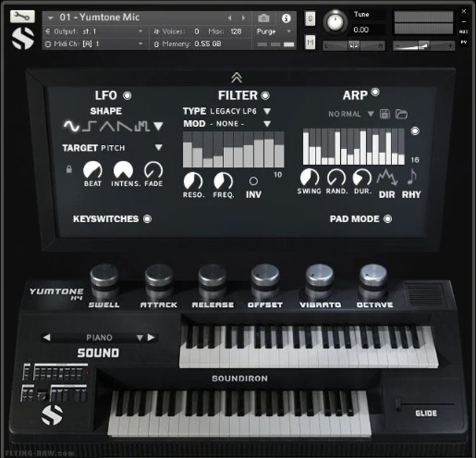Adjust the ARP RAND. knob
Image resolution: width=476 pixels, height=458 pixels.
tap(336, 177)
